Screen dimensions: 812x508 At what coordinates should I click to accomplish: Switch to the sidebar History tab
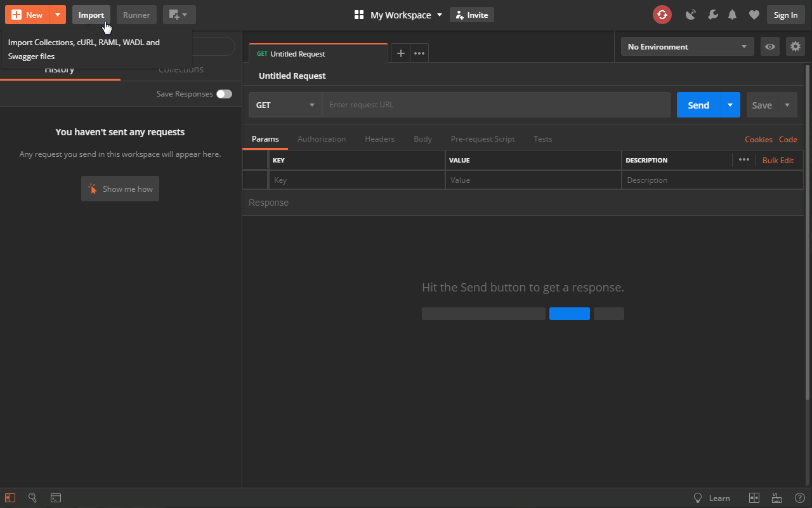click(x=60, y=69)
